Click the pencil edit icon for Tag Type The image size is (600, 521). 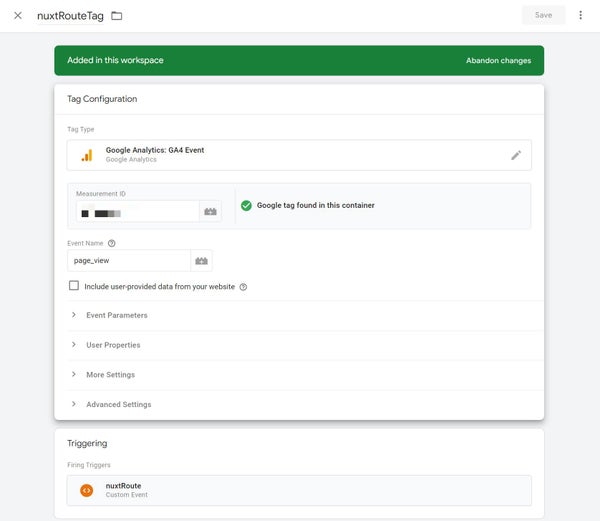516,155
